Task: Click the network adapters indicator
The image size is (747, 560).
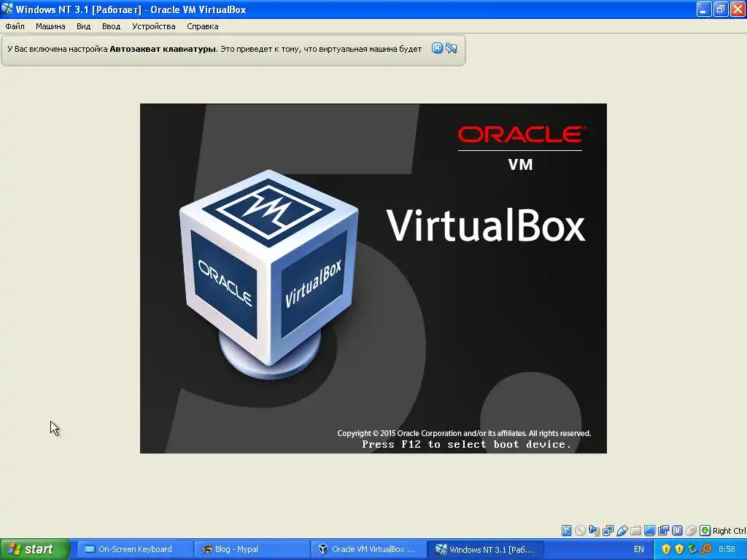Action: (608, 531)
